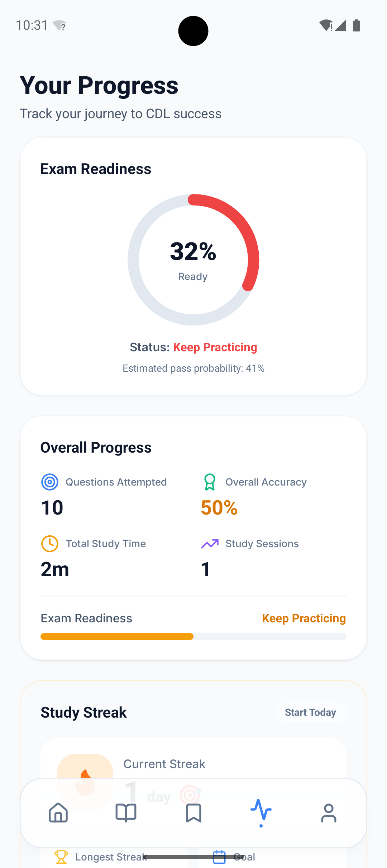Tap the Overall Accuracy ribbon icon
Image resolution: width=387 pixels, height=868 pixels.
pos(210,482)
